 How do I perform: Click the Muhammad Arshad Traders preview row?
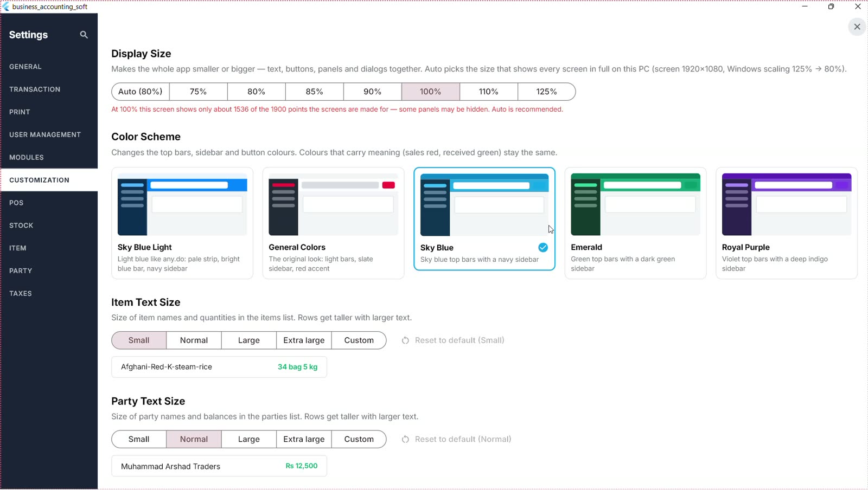tap(219, 466)
